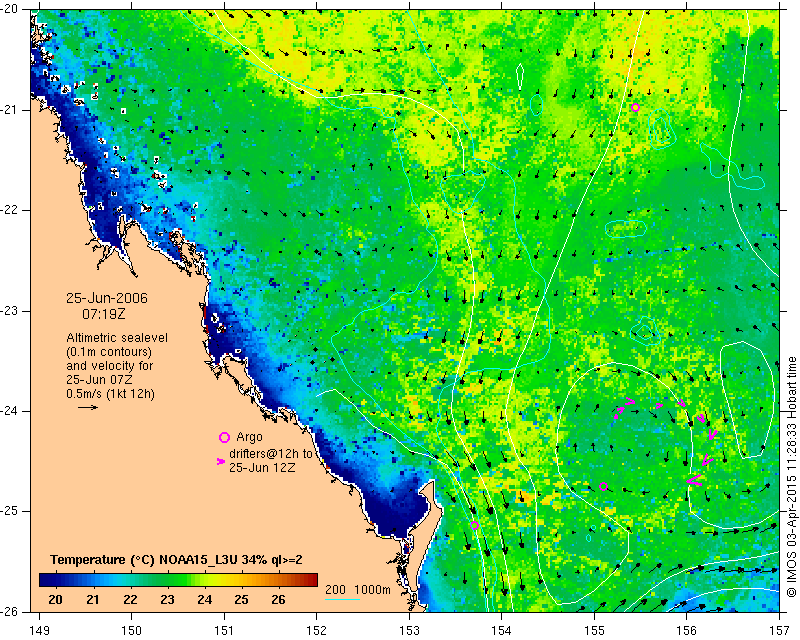Viewport: 800px width, 640px height.
Task: Click the colorbar tick label '24'
Action: click(204, 600)
